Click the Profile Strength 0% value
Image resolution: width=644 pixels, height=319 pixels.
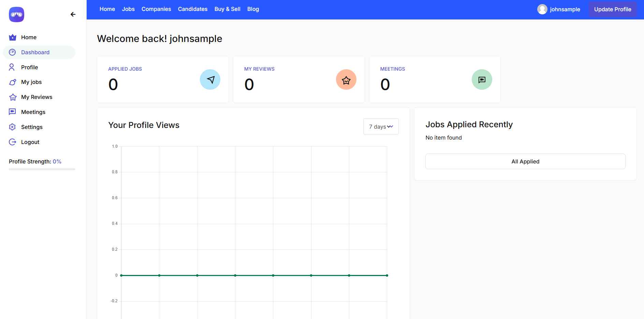click(x=57, y=161)
